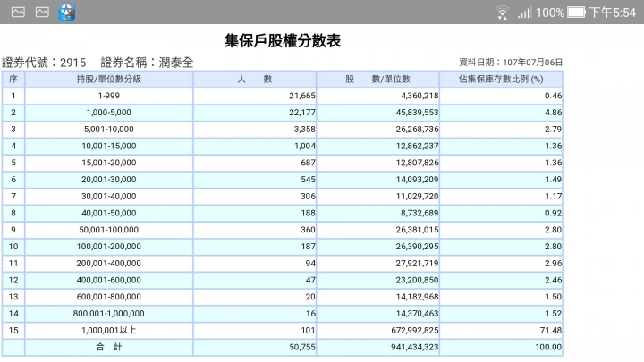Open the blue star app notification icon
644x362 pixels.
point(66,13)
